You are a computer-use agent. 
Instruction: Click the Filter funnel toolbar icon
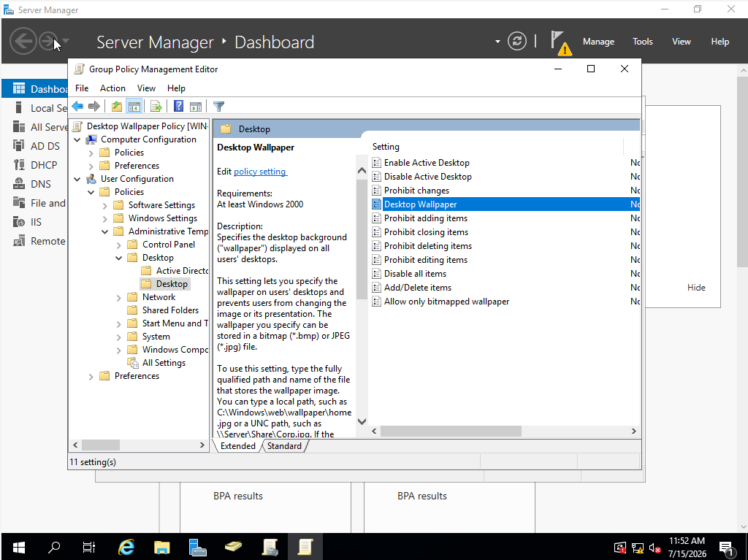tap(218, 107)
